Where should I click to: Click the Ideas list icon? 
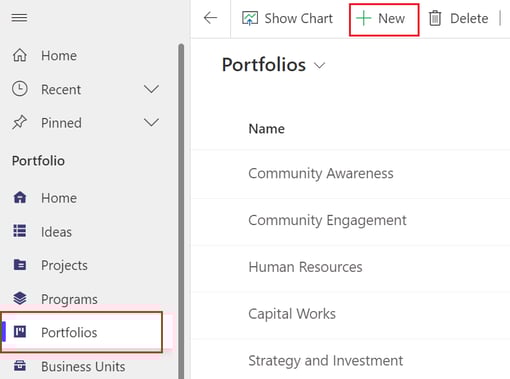click(20, 231)
